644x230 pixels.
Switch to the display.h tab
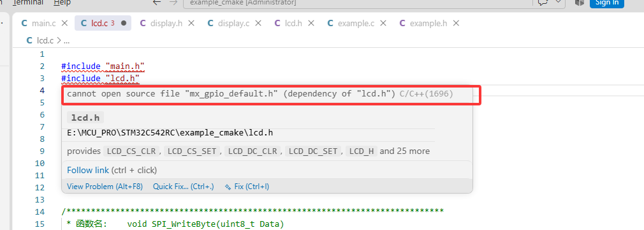click(x=166, y=24)
